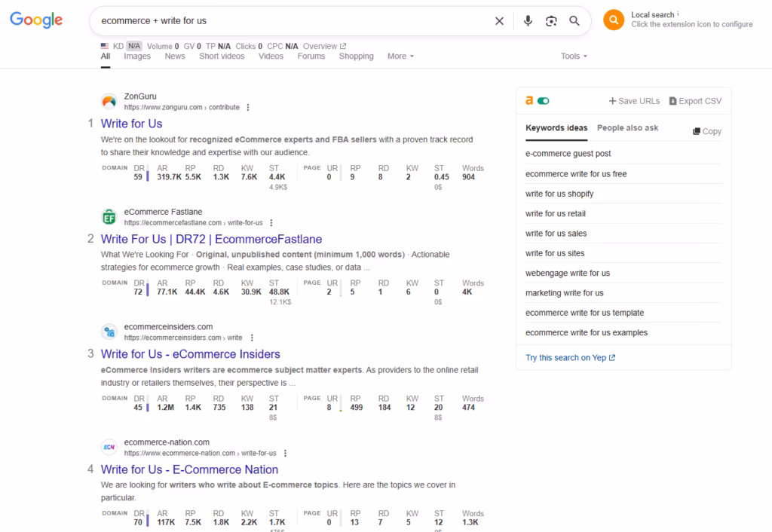Click Fastlane domain rating value 72

pos(138,292)
